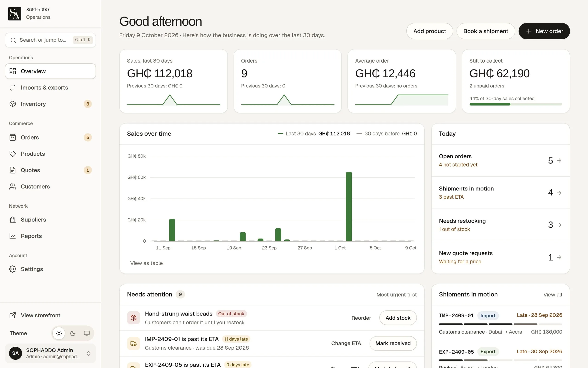
Task: Open the Reports menu item
Action: click(x=50, y=236)
